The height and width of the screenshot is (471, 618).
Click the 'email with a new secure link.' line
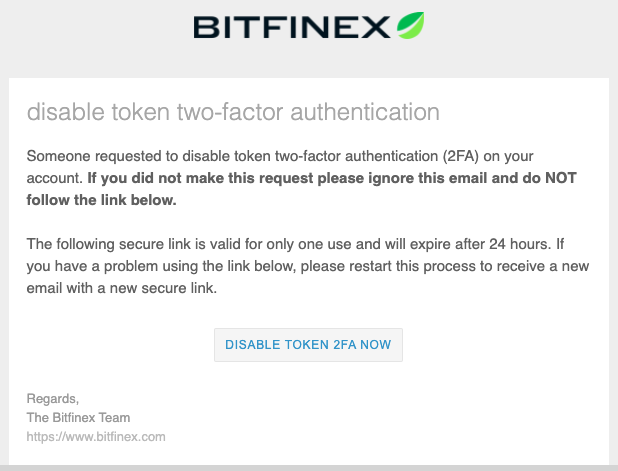tap(122, 288)
